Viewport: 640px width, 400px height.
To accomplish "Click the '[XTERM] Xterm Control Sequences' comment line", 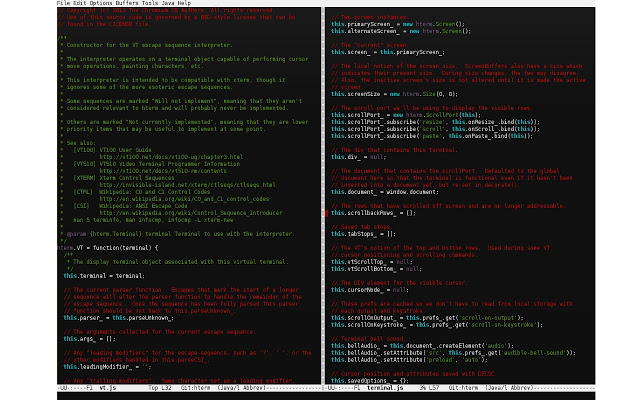I will click(124, 178).
